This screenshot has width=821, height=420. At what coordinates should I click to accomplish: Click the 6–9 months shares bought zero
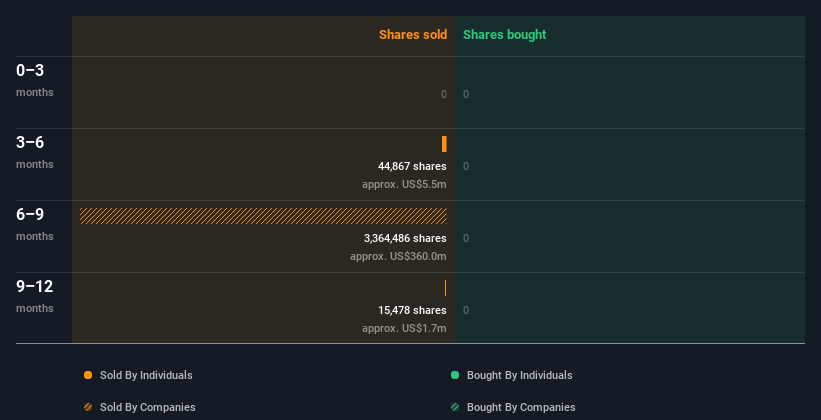point(466,238)
